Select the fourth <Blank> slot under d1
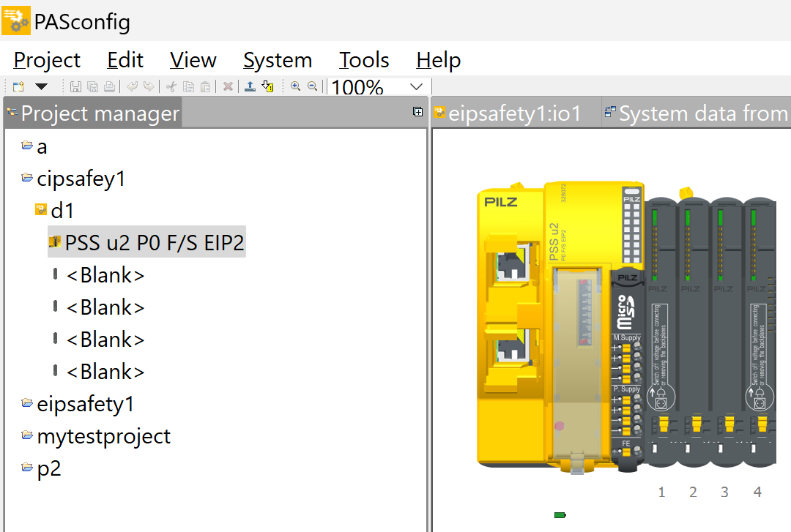This screenshot has width=791, height=532. (105, 372)
